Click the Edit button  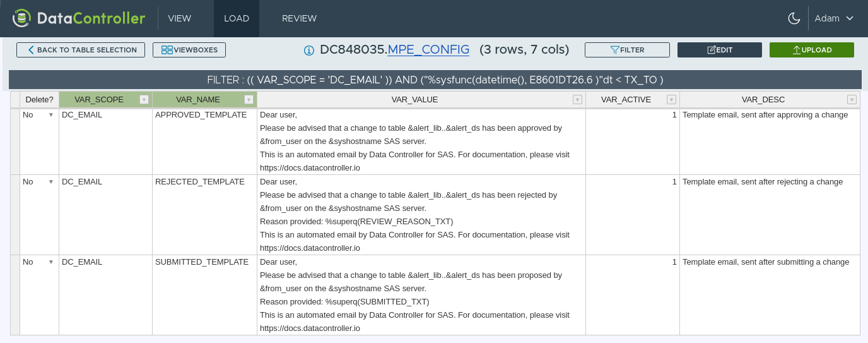tap(719, 50)
